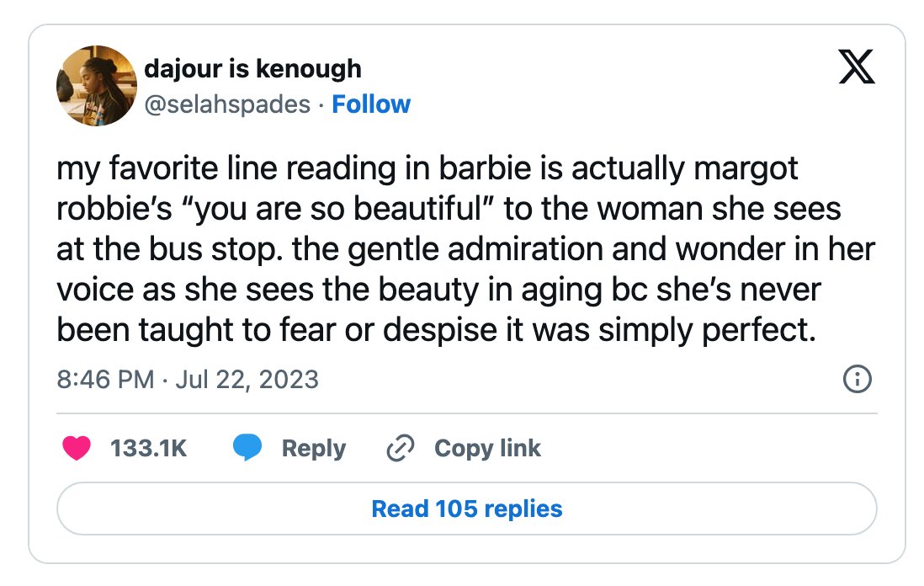This screenshot has height=586, width=924.
Task: Click the tweet line starting "my favorite line reading"
Action: [427, 168]
